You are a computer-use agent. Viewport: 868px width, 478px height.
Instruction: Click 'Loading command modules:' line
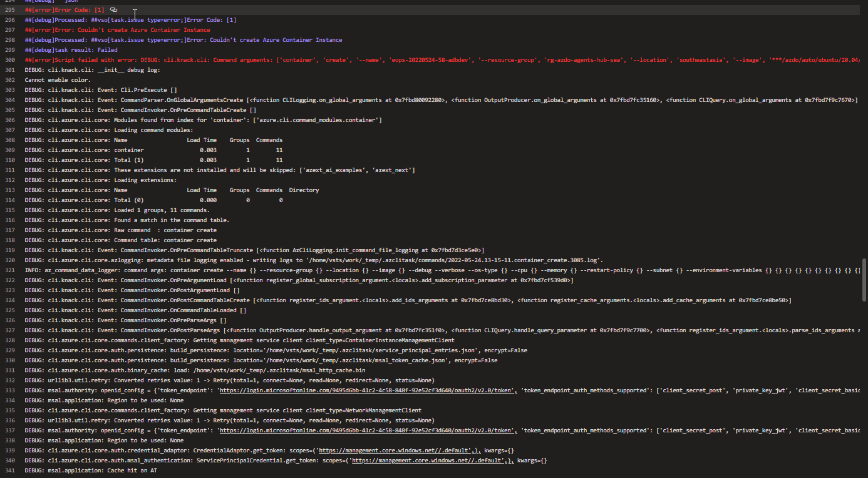(109, 130)
